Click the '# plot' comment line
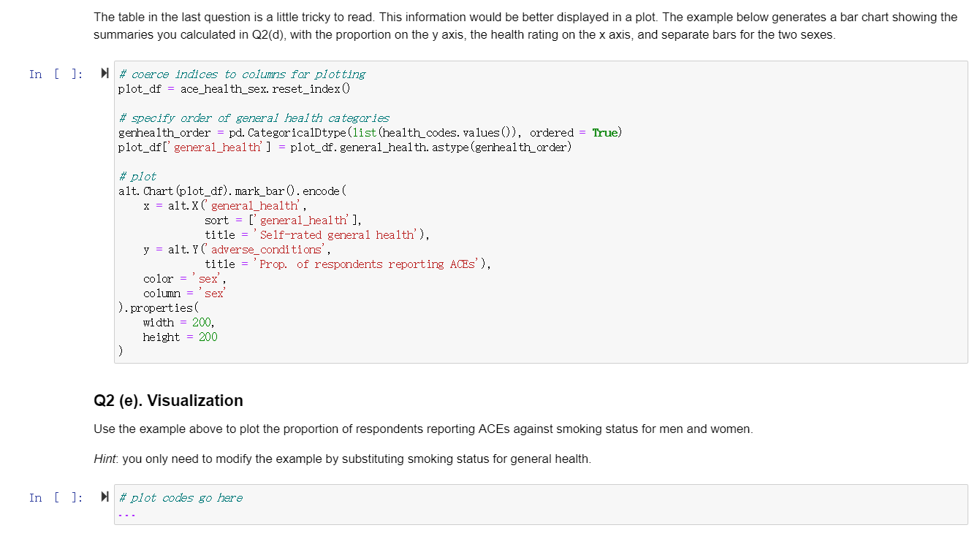Viewport: 980px width, 544px height. (x=137, y=176)
